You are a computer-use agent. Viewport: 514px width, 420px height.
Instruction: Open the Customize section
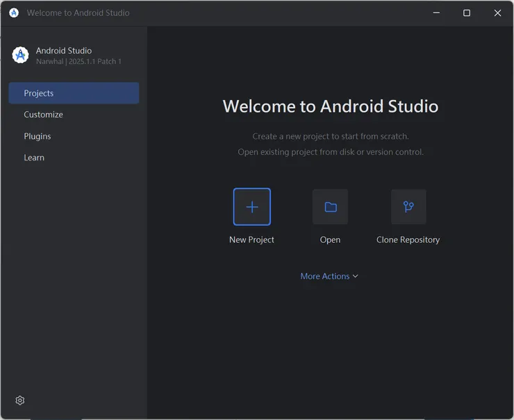point(43,115)
